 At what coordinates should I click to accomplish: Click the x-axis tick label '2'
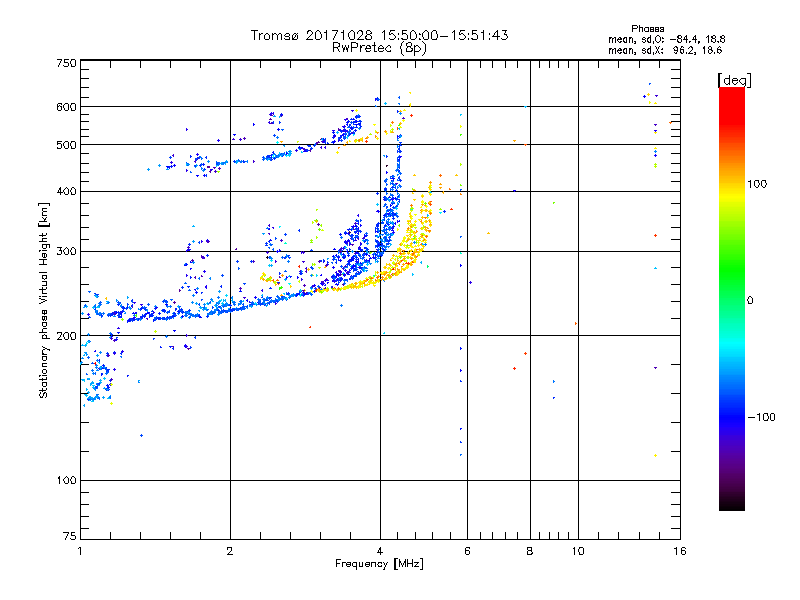(x=230, y=551)
